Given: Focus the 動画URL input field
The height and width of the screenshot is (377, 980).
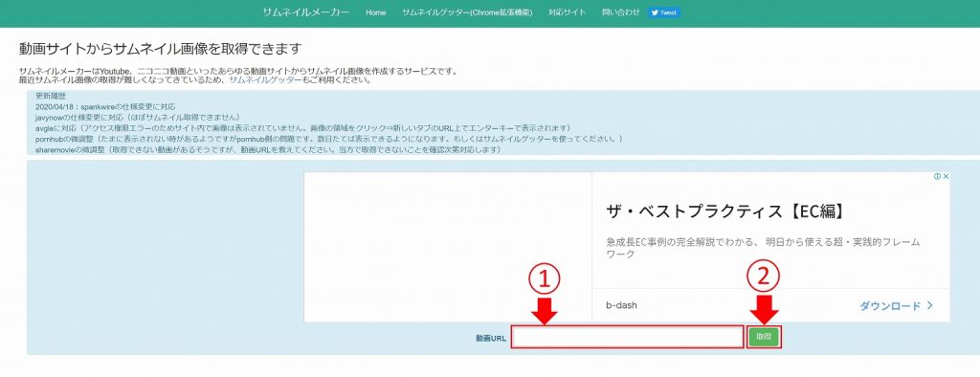Looking at the screenshot, I should [627, 337].
